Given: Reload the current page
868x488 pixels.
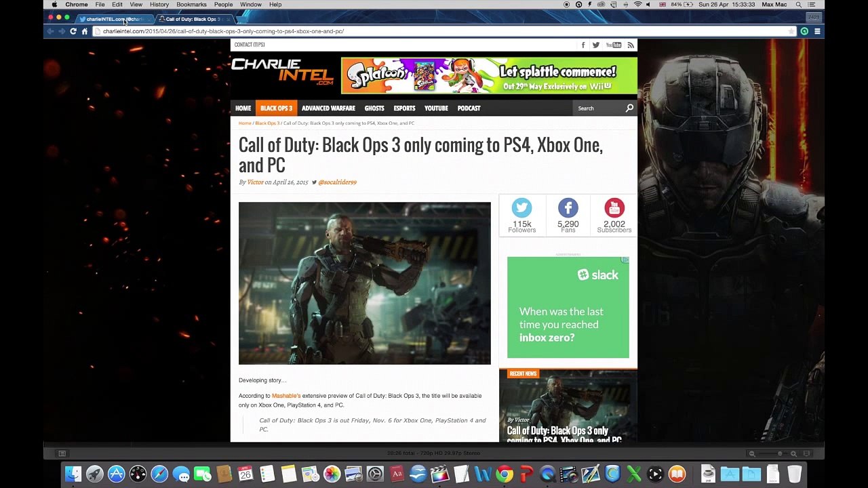Looking at the screenshot, I should tap(73, 31).
